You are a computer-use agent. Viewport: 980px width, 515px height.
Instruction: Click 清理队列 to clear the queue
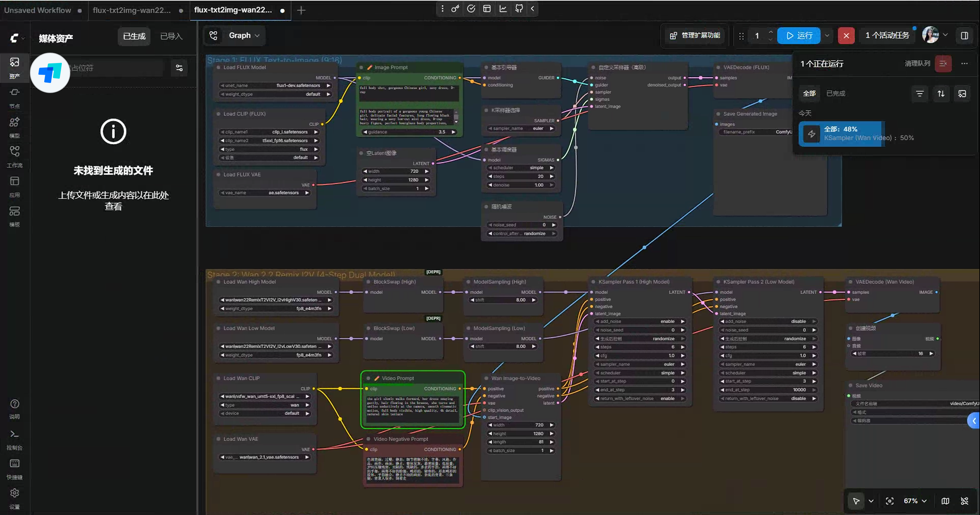pyautogui.click(x=916, y=63)
